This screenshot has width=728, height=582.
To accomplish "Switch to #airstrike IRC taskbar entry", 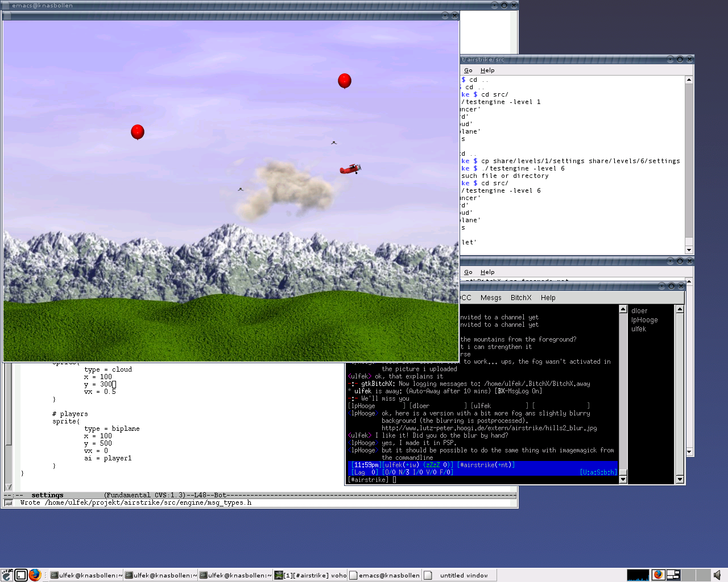I will (310, 575).
